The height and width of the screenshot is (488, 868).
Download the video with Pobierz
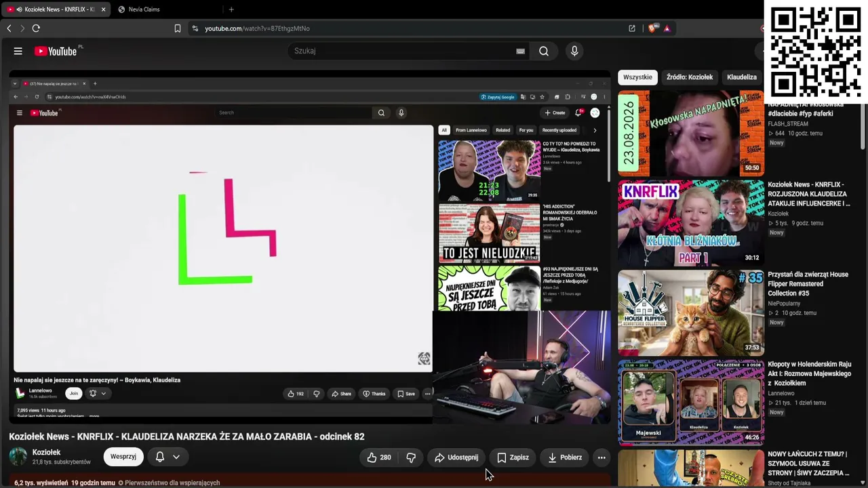[x=565, y=457]
